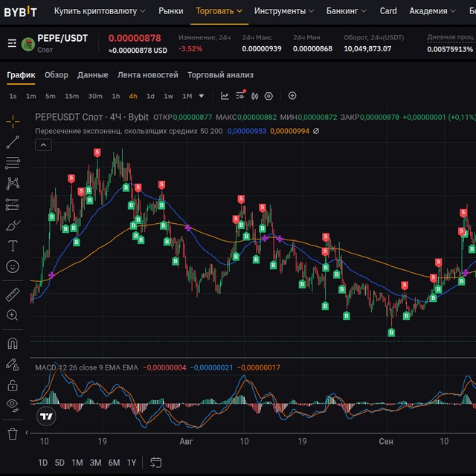Image resolution: width=476 pixels, height=476 pixels.
Task: Open indicators chart icon in toolbar
Action: click(x=225, y=96)
